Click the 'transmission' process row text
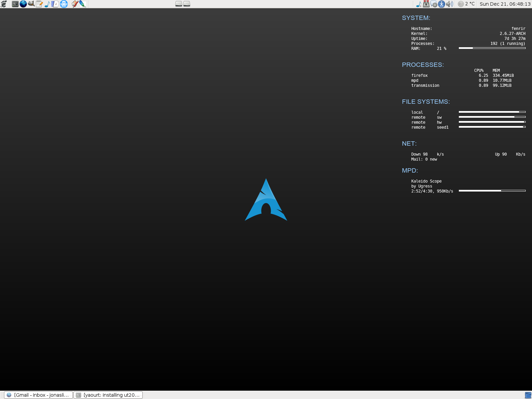The image size is (532, 399). pyautogui.click(x=425, y=85)
